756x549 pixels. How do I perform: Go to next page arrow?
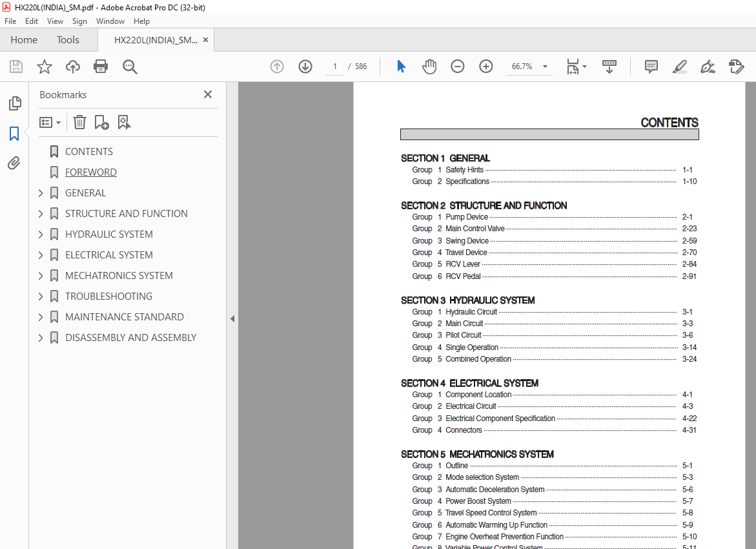305,67
